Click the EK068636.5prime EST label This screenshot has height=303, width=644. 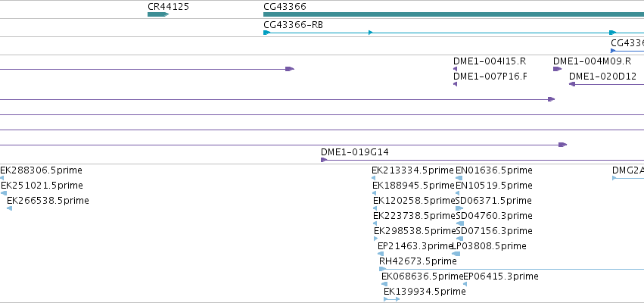pos(422,276)
